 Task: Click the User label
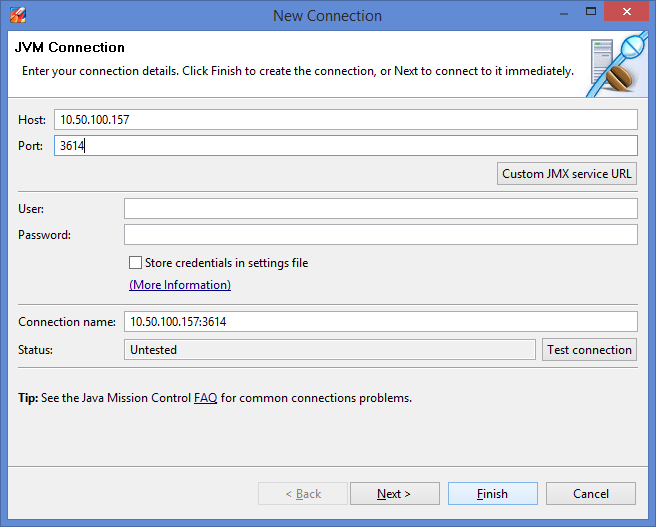coord(31,209)
